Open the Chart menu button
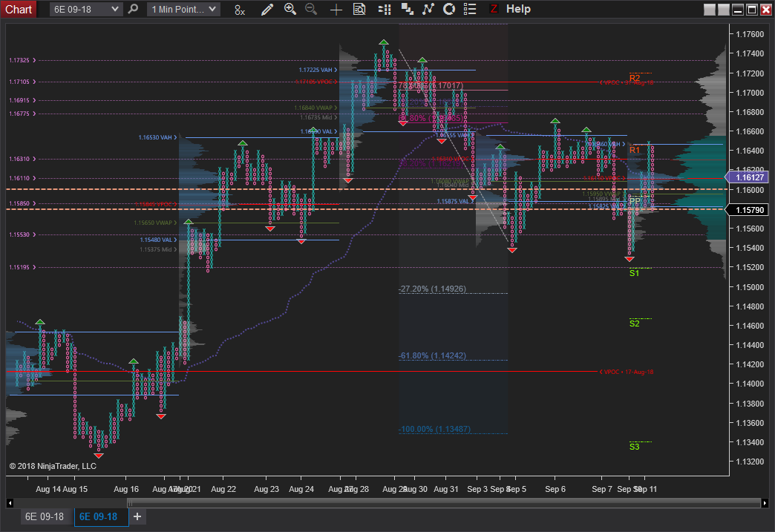775x532 pixels. point(19,9)
